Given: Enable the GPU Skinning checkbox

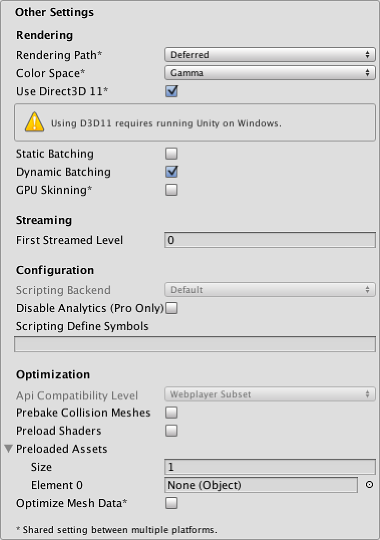Looking at the screenshot, I should point(171,190).
